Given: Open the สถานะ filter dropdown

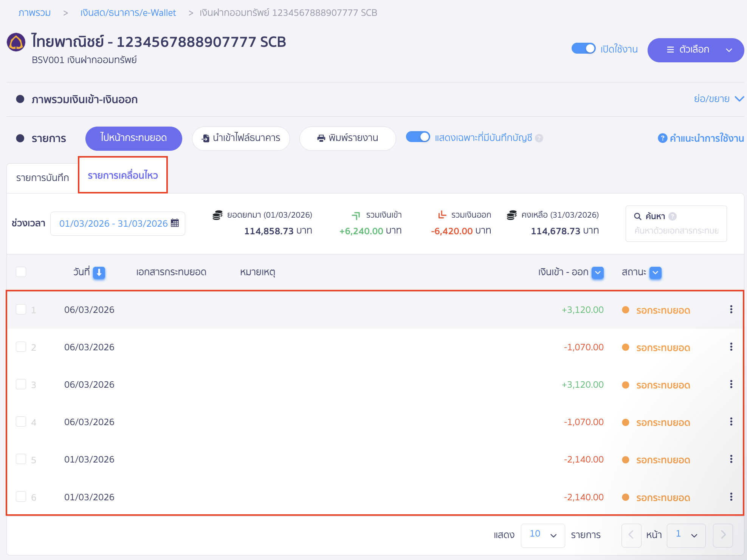Looking at the screenshot, I should click(x=656, y=272).
